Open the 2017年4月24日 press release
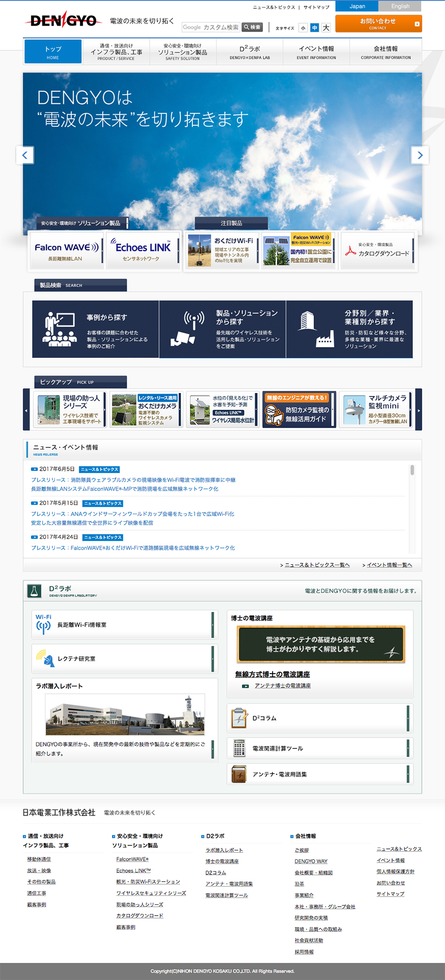Screen dimensions: 445x980 (133, 548)
